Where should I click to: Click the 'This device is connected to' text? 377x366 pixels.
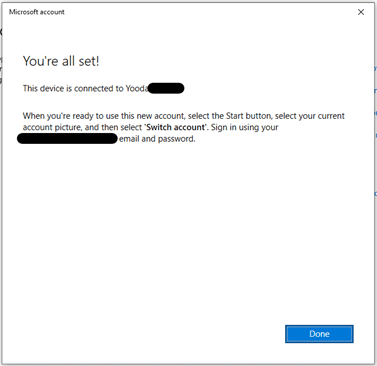73,88
